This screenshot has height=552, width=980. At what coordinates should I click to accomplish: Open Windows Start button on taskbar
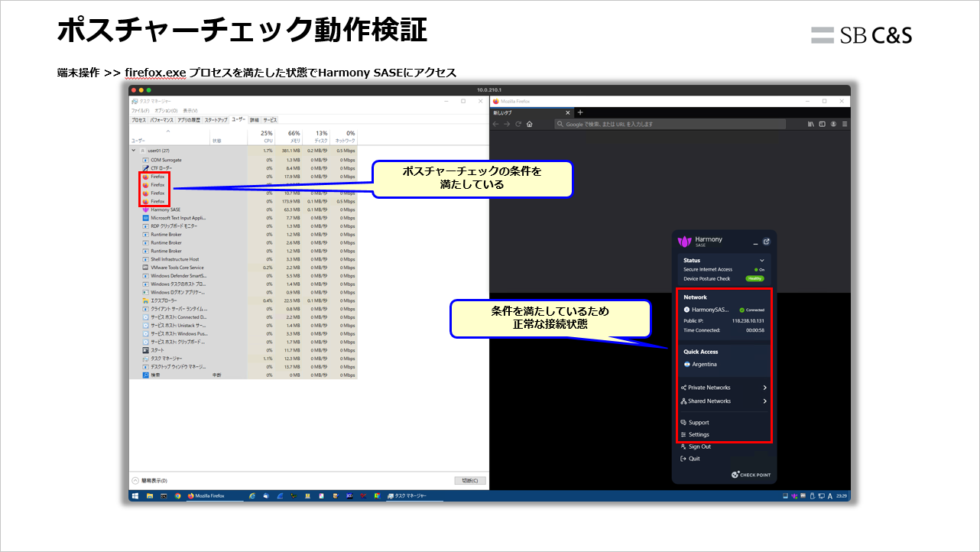point(135,496)
